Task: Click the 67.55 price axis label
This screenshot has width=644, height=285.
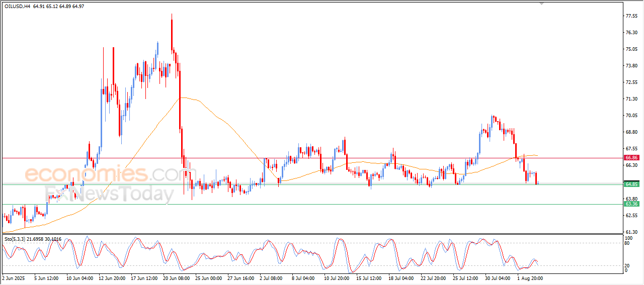Action: tap(631, 149)
